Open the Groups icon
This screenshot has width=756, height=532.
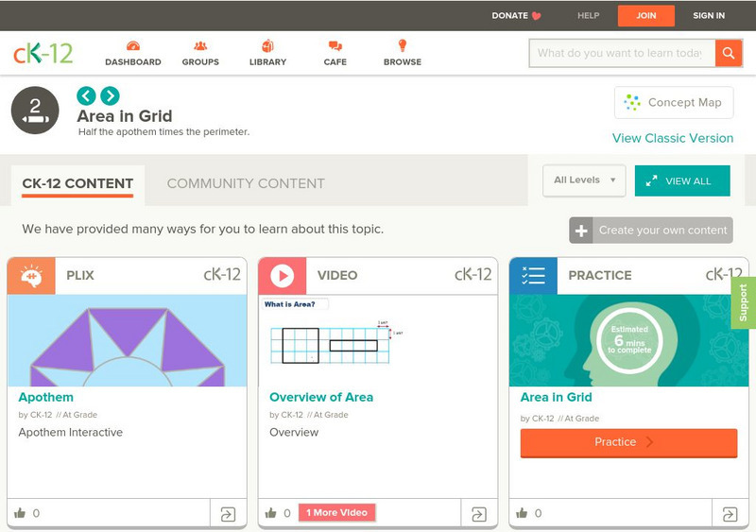(x=200, y=46)
